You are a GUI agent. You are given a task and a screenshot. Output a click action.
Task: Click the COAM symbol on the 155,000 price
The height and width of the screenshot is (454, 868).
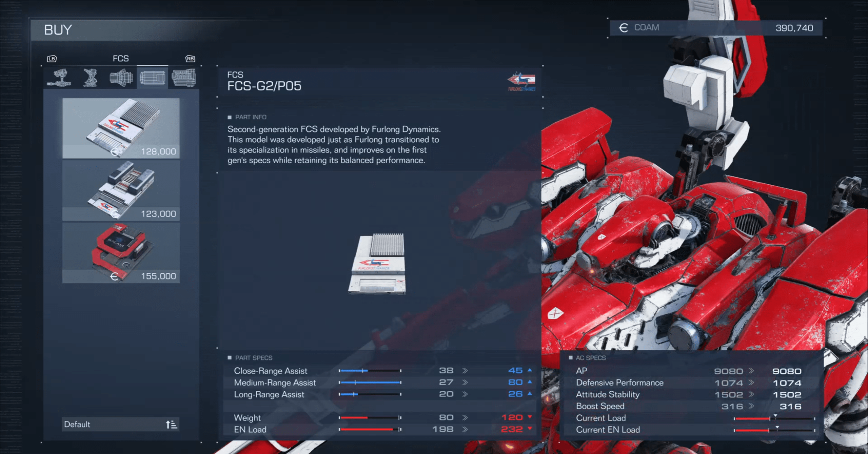114,277
